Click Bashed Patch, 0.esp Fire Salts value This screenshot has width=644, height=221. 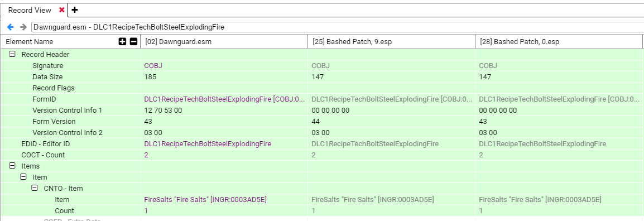[x=541, y=200]
